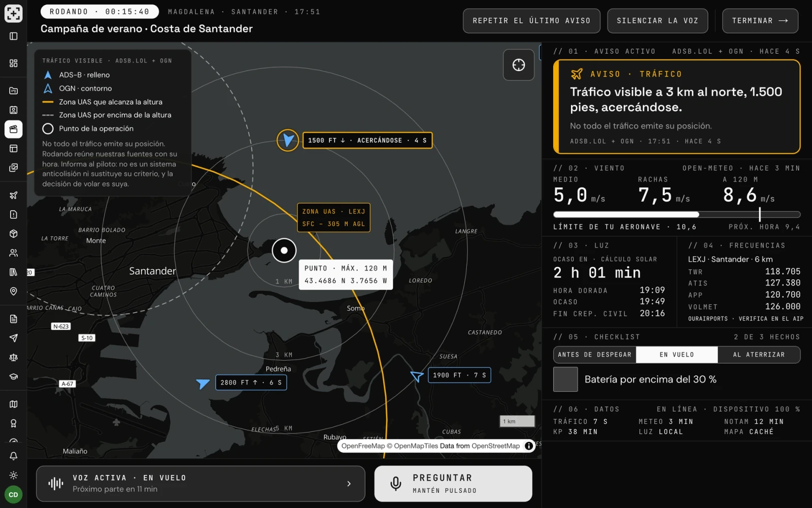The image size is (812, 508).
Task: Click the 'Terminar' button
Action: tap(760, 21)
